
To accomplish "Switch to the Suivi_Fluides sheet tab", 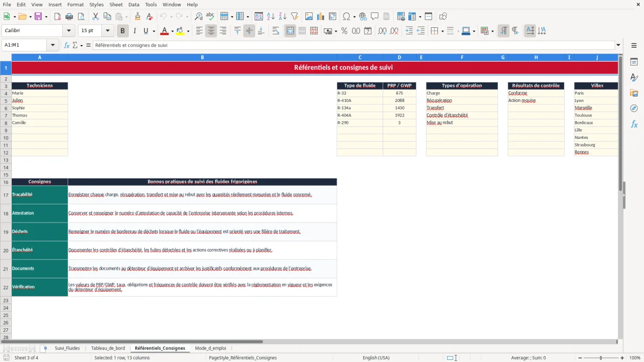I will (x=67, y=349).
